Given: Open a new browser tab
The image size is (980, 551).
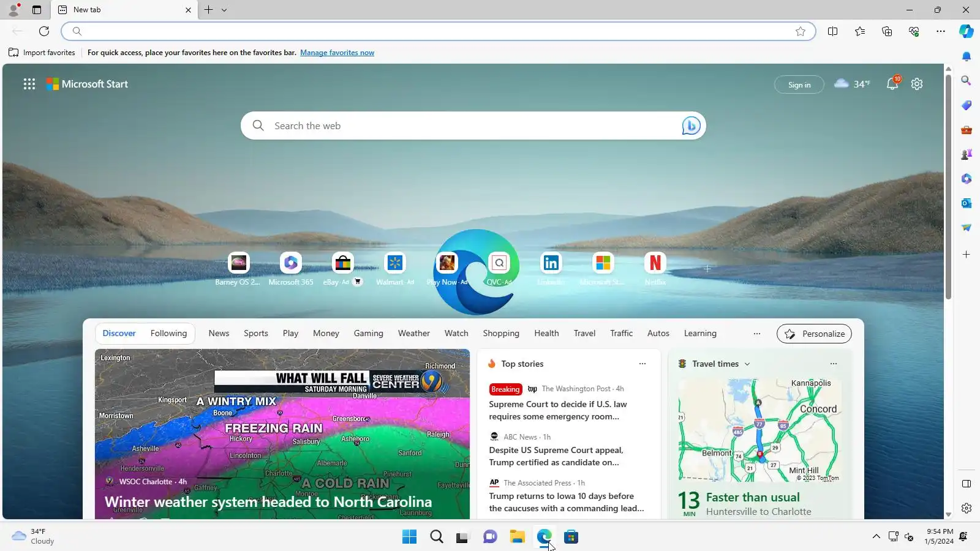Looking at the screenshot, I should [x=209, y=10].
